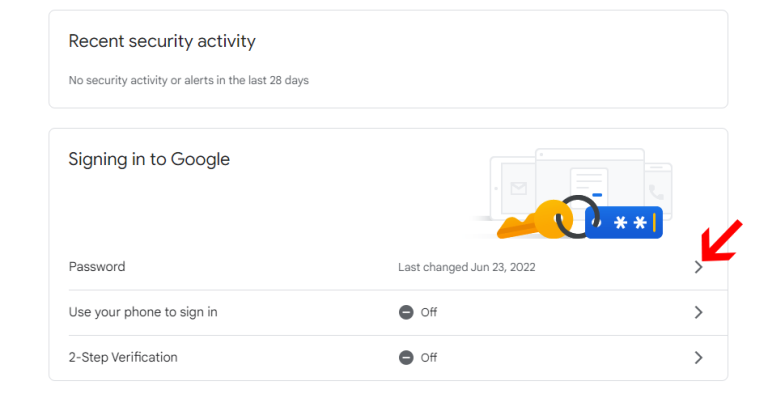Select the Password label
This screenshot has width=768, height=394.
(97, 267)
